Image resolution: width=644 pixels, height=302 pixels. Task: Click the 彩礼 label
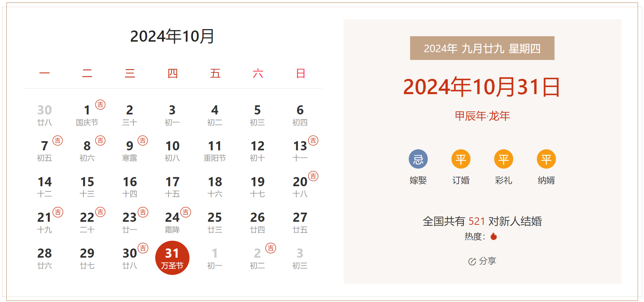click(x=504, y=180)
